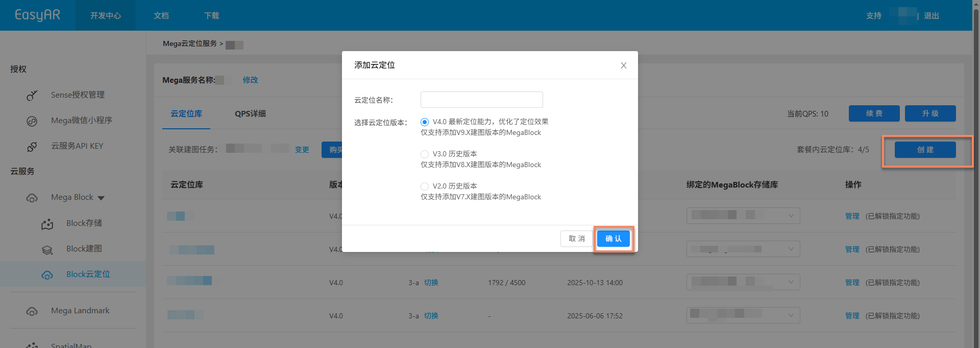
Task: Open Block存储 in sidebar
Action: tap(84, 223)
